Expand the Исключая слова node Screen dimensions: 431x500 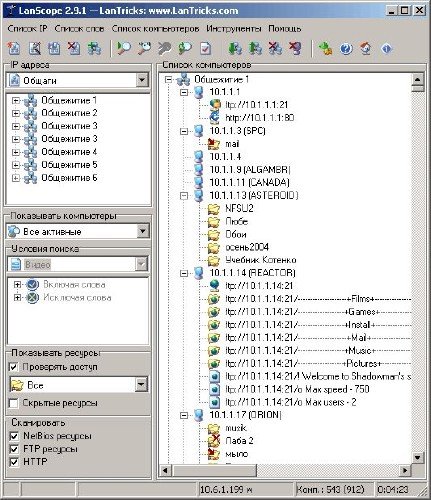(x=17, y=297)
